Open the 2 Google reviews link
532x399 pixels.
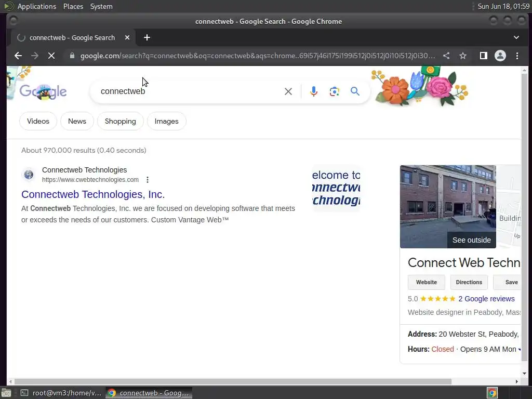(x=486, y=299)
